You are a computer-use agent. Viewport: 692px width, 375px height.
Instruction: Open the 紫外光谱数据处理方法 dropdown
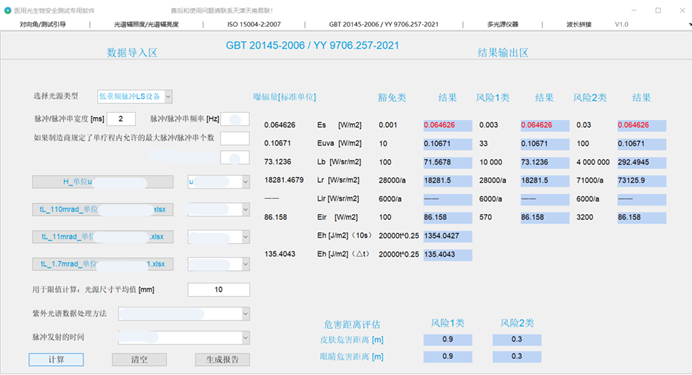(x=184, y=314)
